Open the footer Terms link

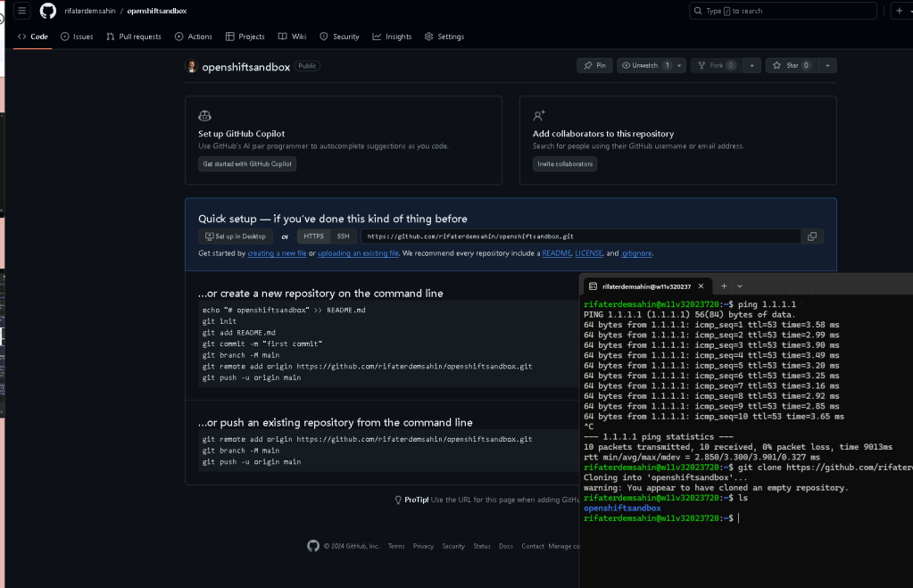[396, 546]
